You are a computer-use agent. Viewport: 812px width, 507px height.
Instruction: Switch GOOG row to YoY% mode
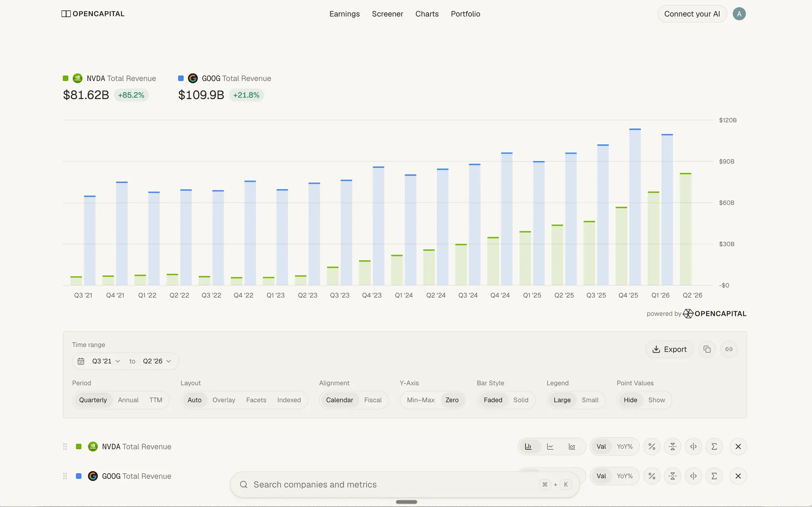624,476
